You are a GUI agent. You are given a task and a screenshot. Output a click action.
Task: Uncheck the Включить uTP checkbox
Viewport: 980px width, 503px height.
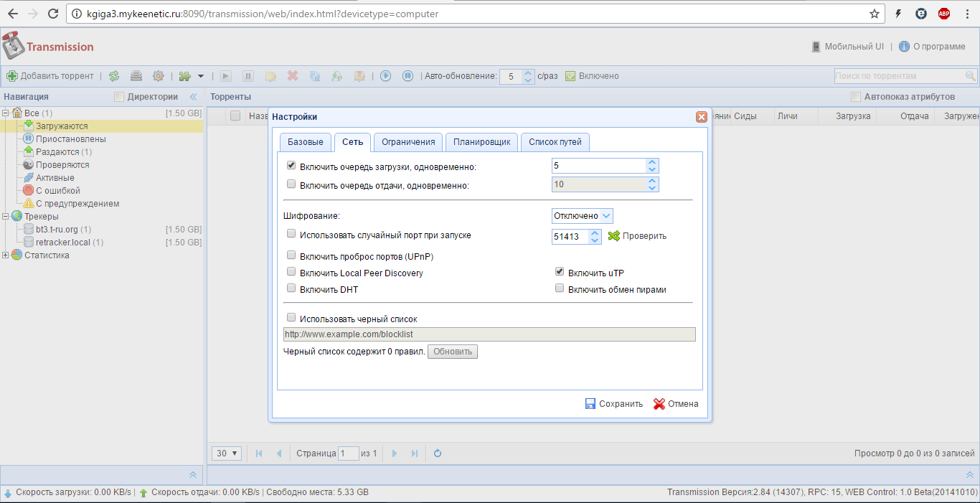(560, 272)
